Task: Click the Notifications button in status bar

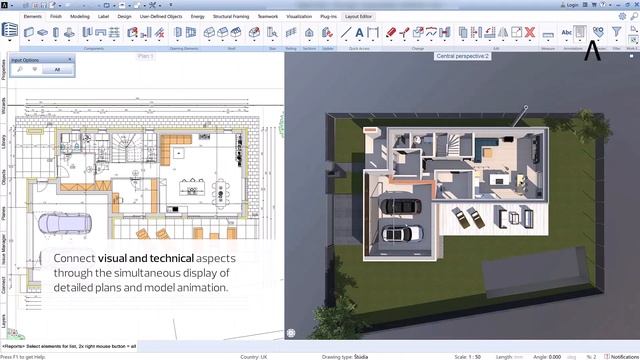Action: (621, 357)
